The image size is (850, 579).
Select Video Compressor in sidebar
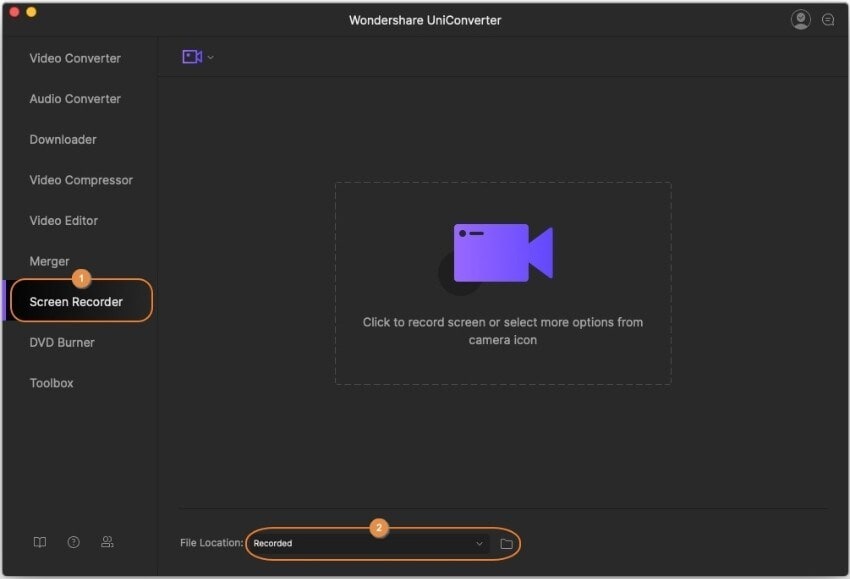81,181
